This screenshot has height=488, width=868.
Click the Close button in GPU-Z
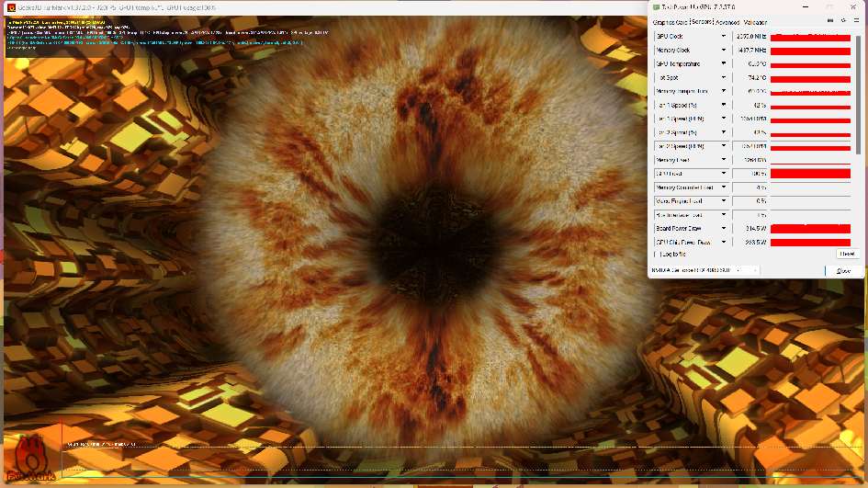(843, 270)
